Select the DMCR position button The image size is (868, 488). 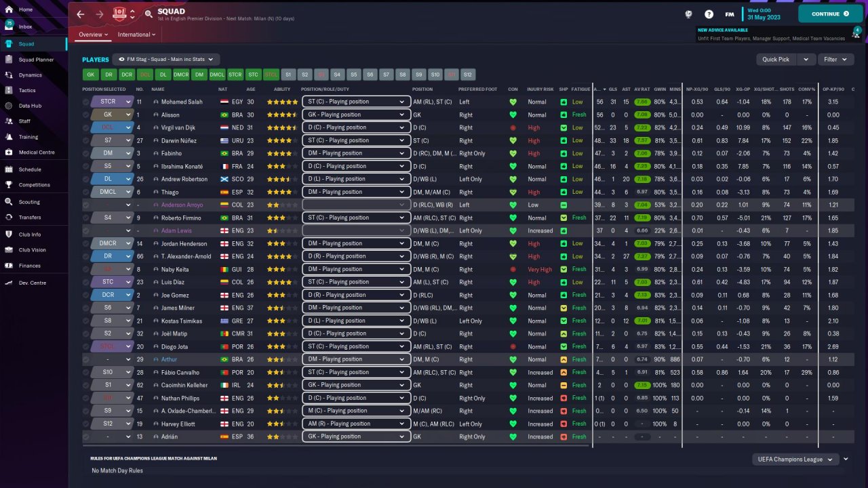tap(181, 75)
